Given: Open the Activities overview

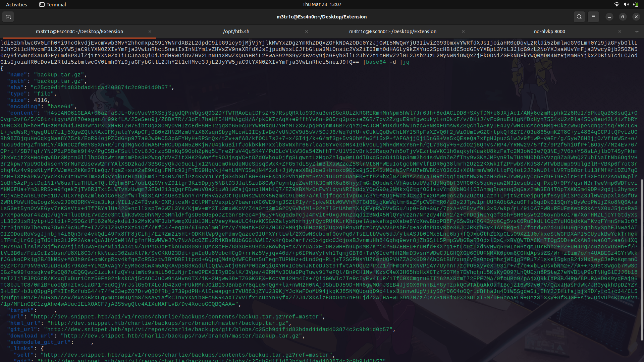Looking at the screenshot, I should [x=16, y=4].
